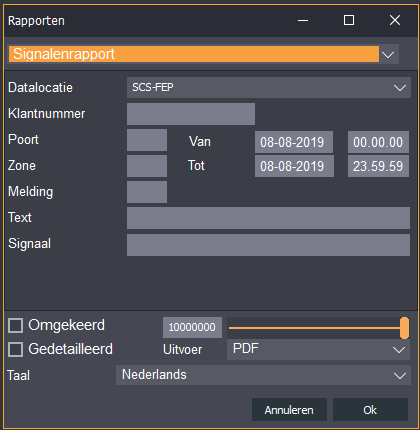Screen dimensions: 420x430
Task: Open the Uitvoer PDF format dropdown
Action: tap(318, 349)
